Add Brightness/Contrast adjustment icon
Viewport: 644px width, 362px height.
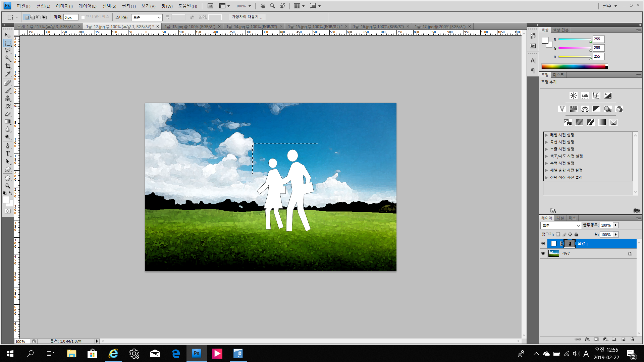click(574, 96)
